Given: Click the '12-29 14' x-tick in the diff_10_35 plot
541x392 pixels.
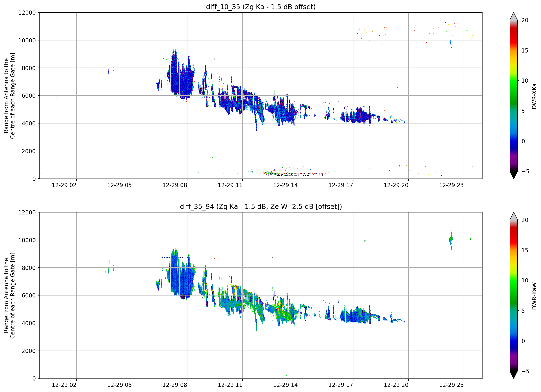Looking at the screenshot, I should coord(286,185).
